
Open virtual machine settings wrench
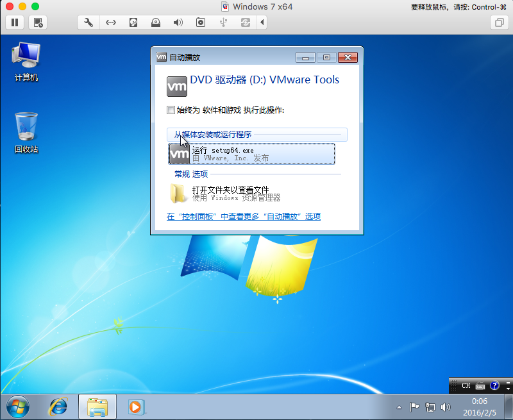(88, 22)
